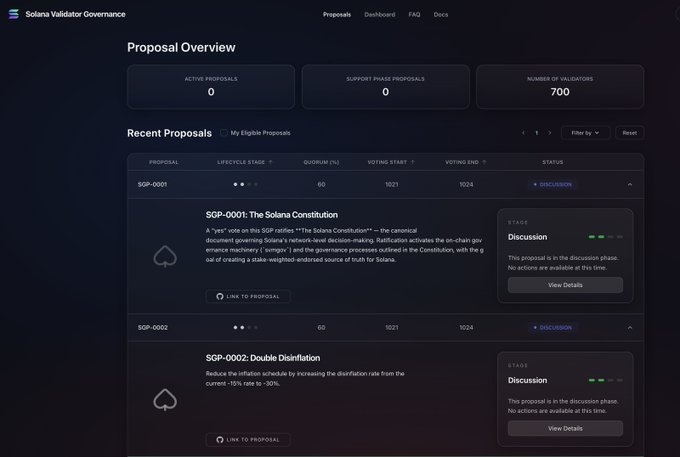This screenshot has width=680, height=457.
Task: Click the SGP-0001 lifecycle stage dots
Action: 245,184
